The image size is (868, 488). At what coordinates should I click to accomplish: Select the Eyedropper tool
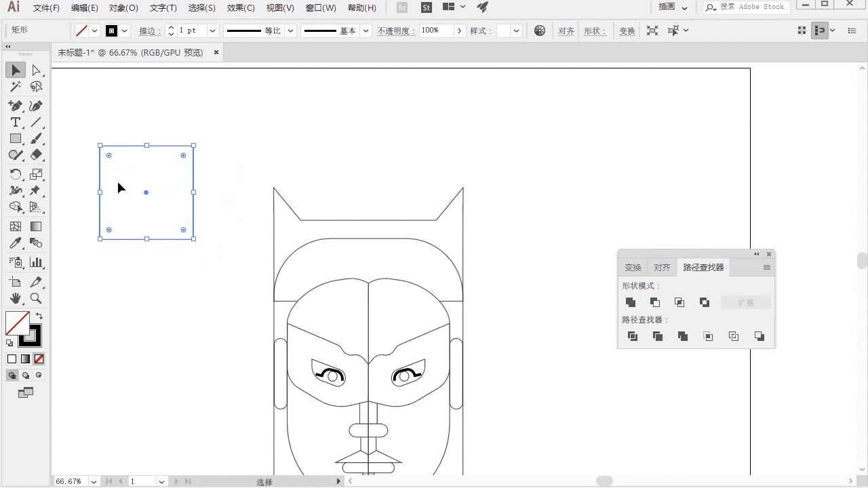16,243
